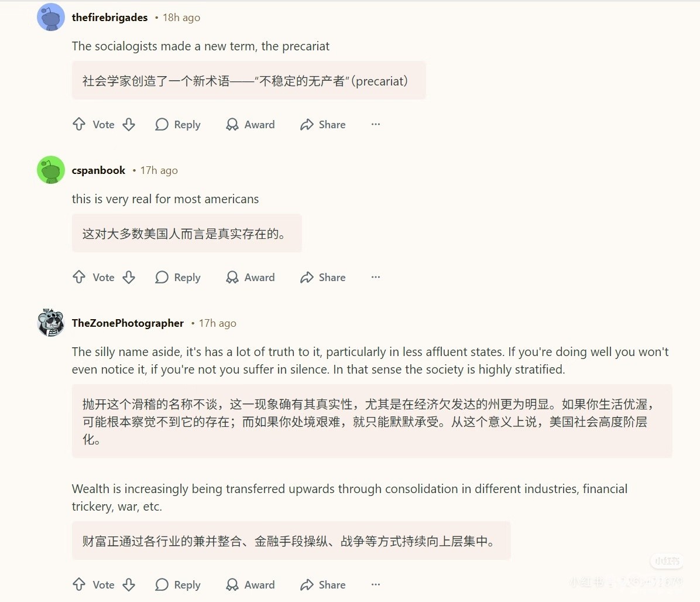Upvote cspanbook's comment
This screenshot has width=700, height=602.
click(x=79, y=277)
